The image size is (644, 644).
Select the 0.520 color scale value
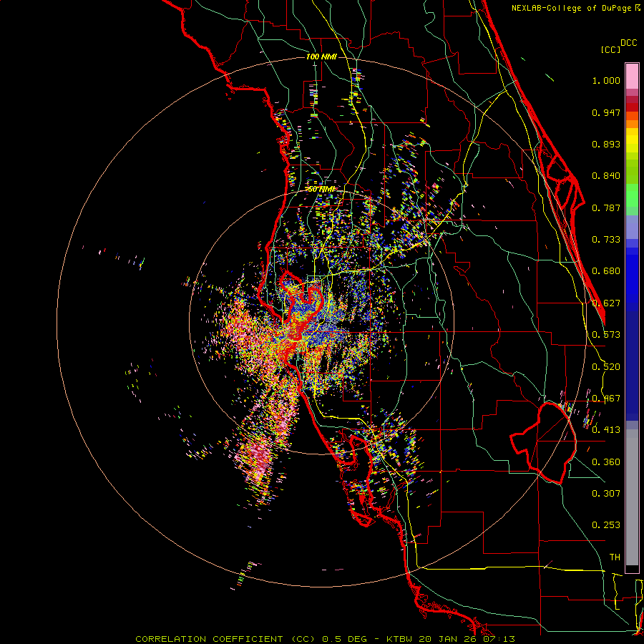(606, 367)
